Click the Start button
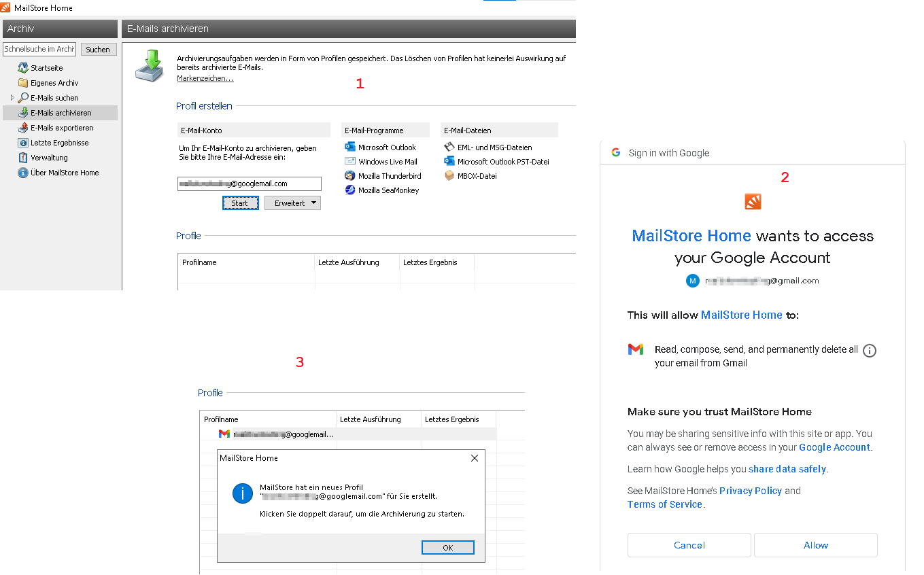Image resolution: width=924 pixels, height=575 pixels. pos(240,203)
